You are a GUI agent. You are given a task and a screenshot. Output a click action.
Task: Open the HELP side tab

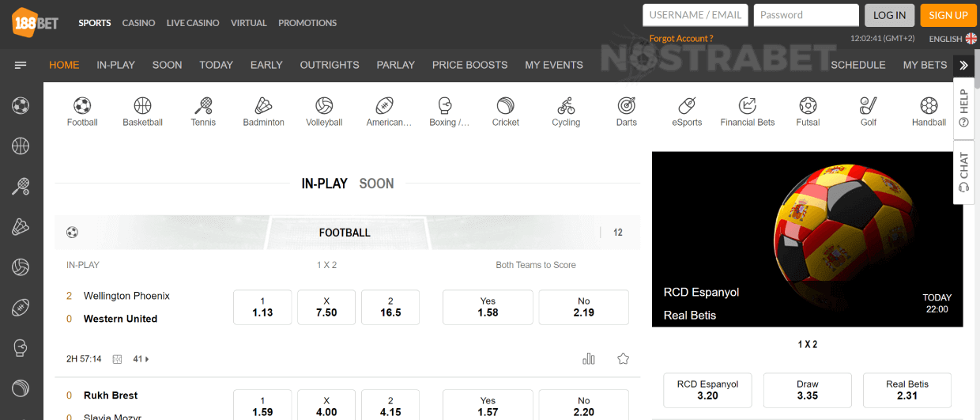pyautogui.click(x=963, y=108)
